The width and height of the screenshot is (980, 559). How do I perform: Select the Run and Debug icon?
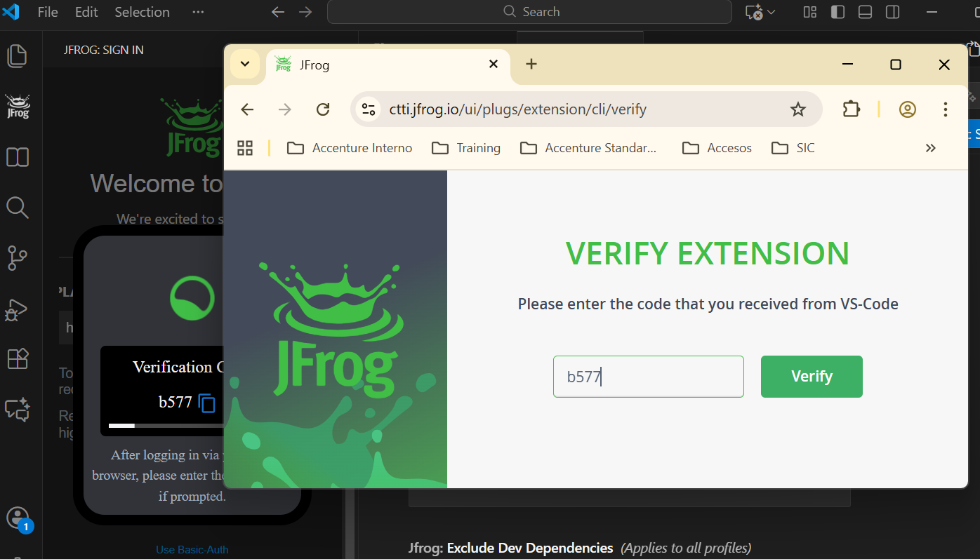18,309
